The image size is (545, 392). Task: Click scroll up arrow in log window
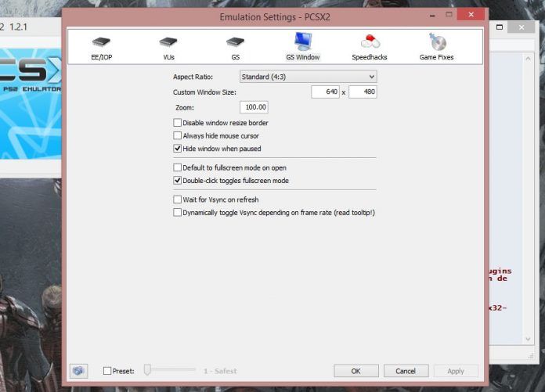click(528, 59)
